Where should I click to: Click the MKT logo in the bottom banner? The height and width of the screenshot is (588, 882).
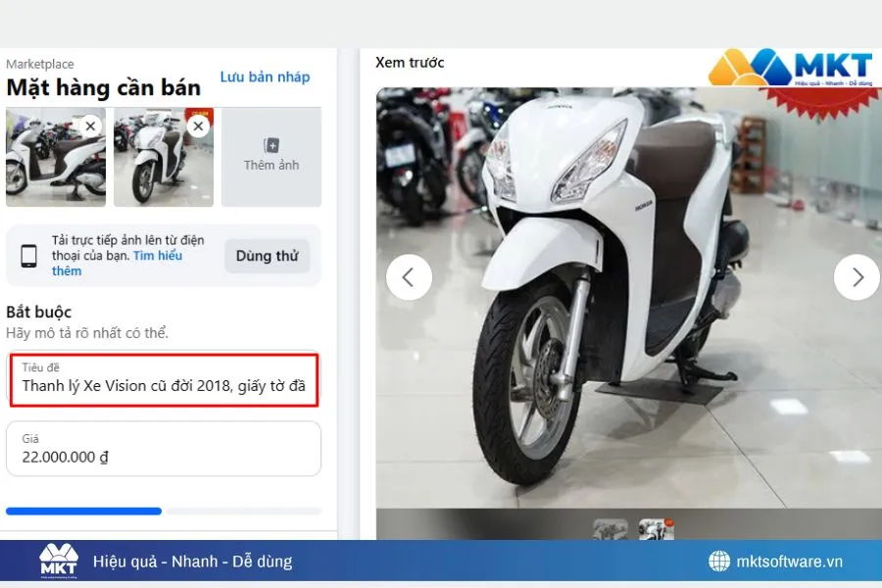point(57,561)
